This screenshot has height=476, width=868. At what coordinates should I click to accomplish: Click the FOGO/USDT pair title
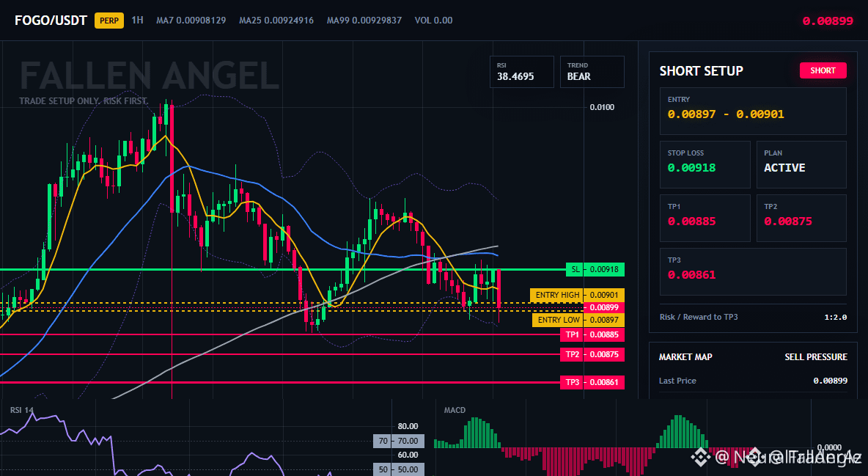(51, 21)
